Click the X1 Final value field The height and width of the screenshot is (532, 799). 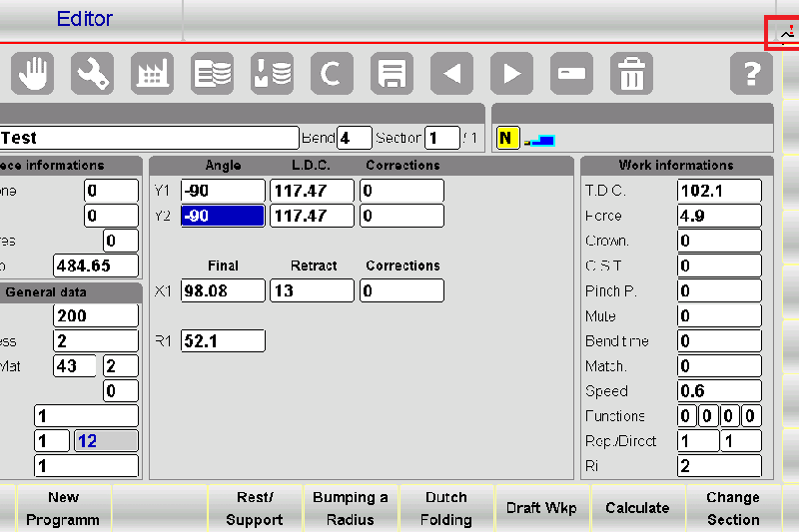pos(223,290)
